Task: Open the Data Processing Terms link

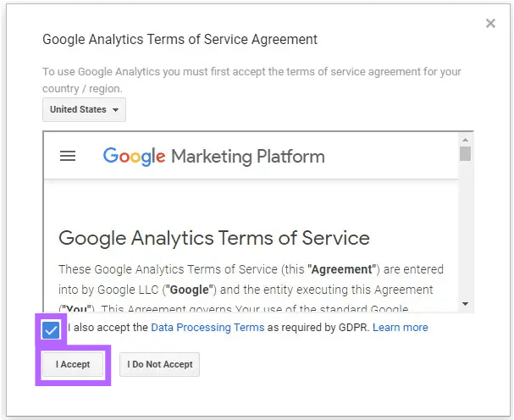Action: coord(207,327)
